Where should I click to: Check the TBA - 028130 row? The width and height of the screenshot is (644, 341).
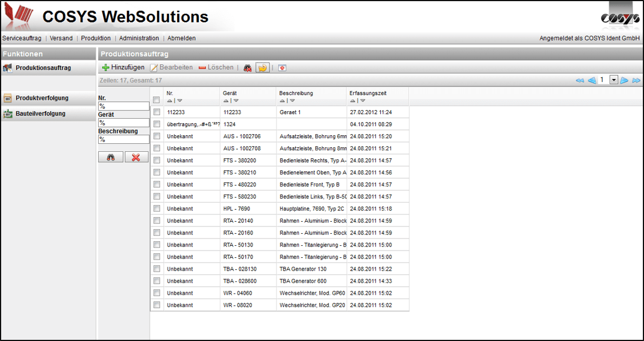coord(157,269)
